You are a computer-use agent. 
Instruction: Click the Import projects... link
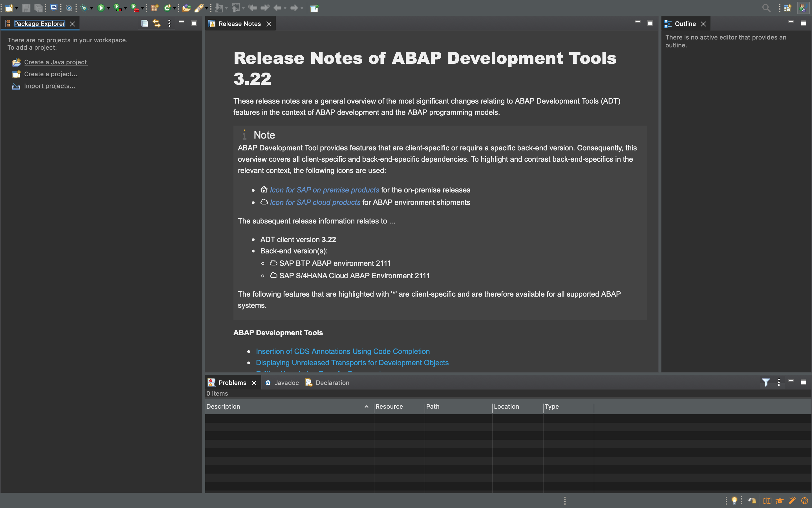point(50,86)
